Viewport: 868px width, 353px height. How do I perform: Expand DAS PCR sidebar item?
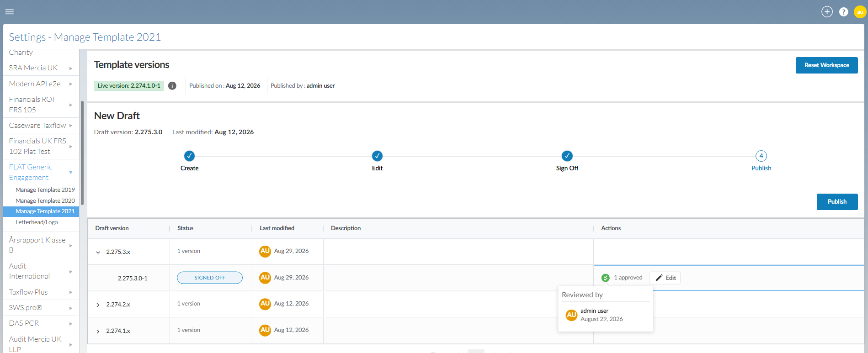[71, 324]
